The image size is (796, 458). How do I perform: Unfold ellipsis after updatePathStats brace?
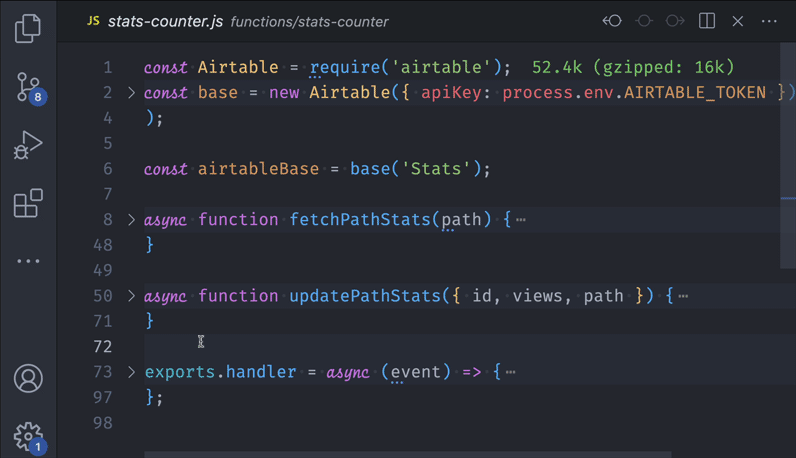(x=683, y=296)
